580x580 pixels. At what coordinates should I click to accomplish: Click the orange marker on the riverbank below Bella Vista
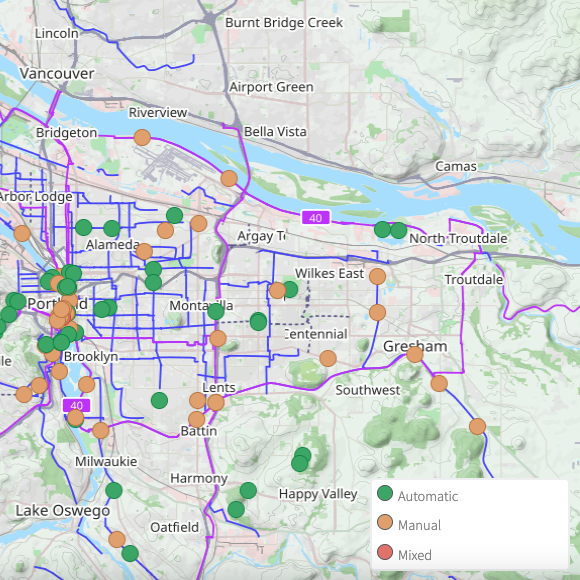[229, 179]
